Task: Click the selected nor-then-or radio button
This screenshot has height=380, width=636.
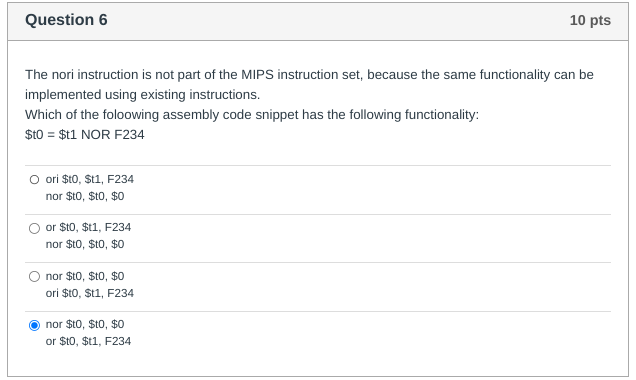Action: [x=34, y=325]
